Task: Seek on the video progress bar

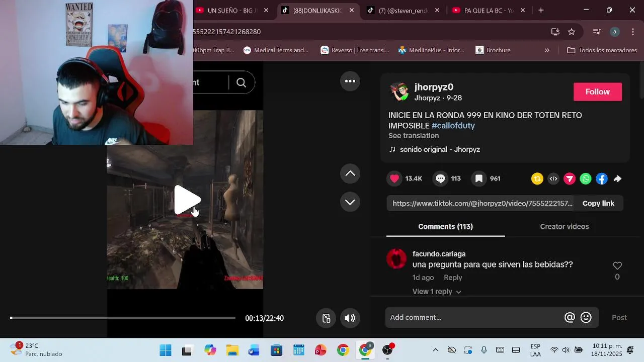Action: pyautogui.click(x=122, y=318)
